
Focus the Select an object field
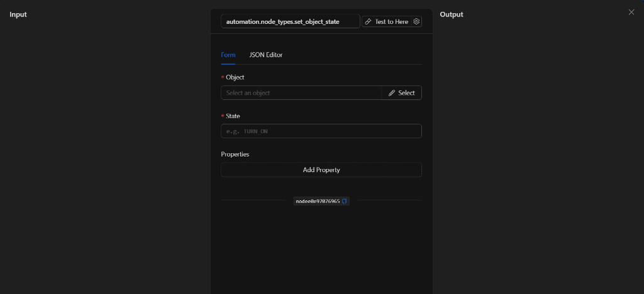301,93
